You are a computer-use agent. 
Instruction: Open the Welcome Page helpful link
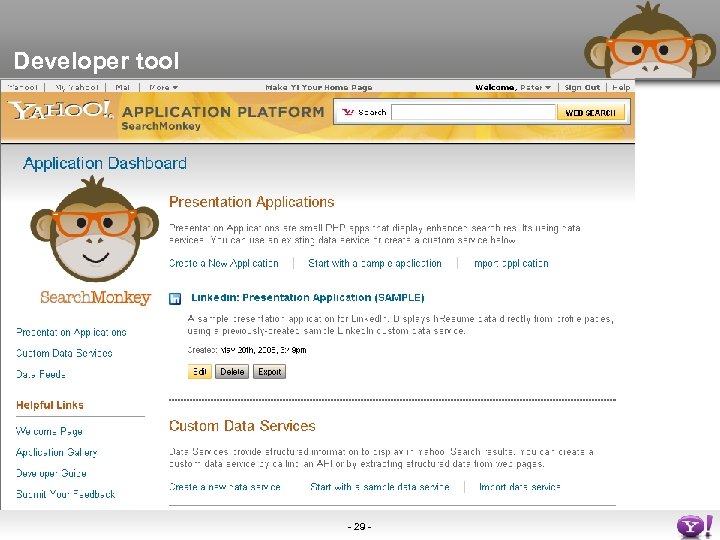pos(49,431)
